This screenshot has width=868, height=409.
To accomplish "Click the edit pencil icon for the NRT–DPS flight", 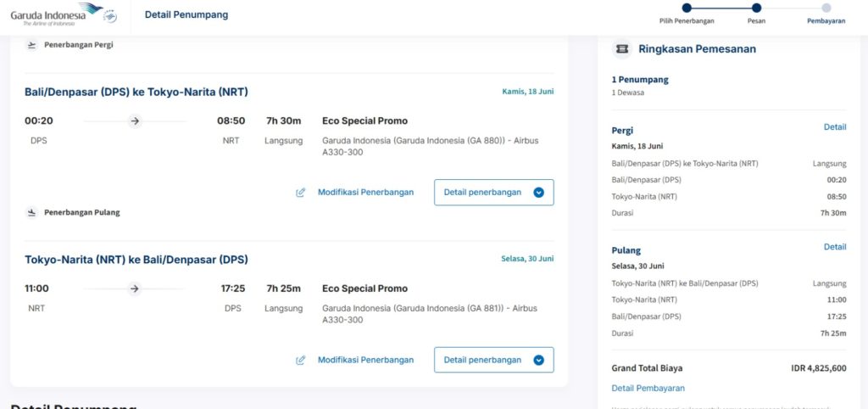I will click(x=301, y=360).
